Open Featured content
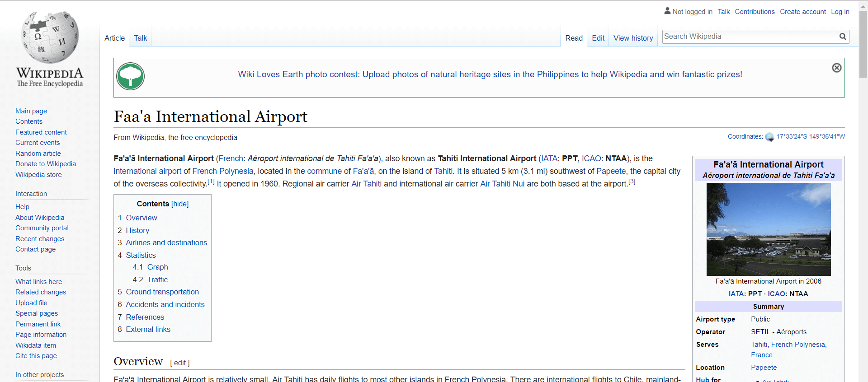 (x=41, y=132)
